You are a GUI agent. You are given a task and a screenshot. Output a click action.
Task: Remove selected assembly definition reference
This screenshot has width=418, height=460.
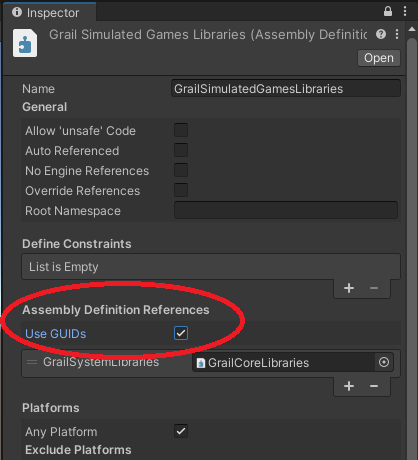pos(374,386)
